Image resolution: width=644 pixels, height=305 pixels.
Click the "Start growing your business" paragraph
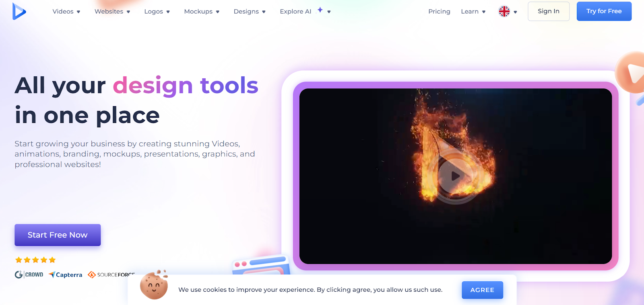tap(135, 154)
